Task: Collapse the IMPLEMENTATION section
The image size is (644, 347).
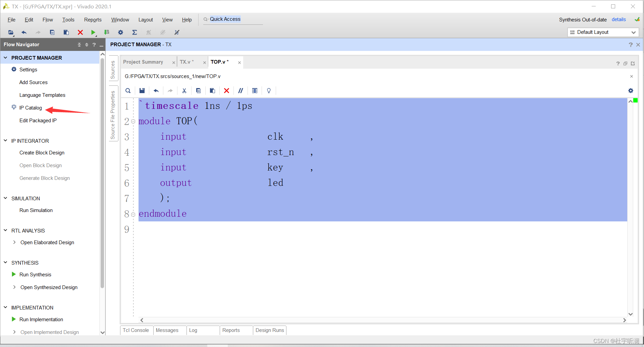Action: click(x=5, y=307)
